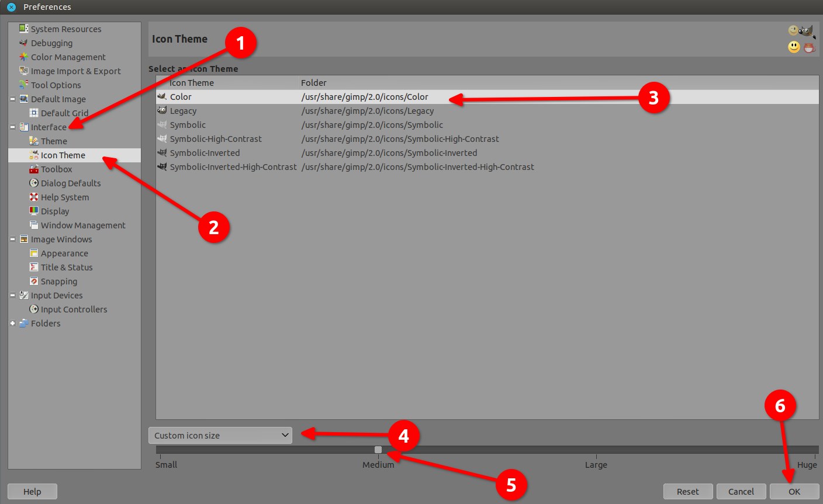Image resolution: width=823 pixels, height=504 pixels.
Task: Click the System Resources icon in sidebar
Action: 24,29
